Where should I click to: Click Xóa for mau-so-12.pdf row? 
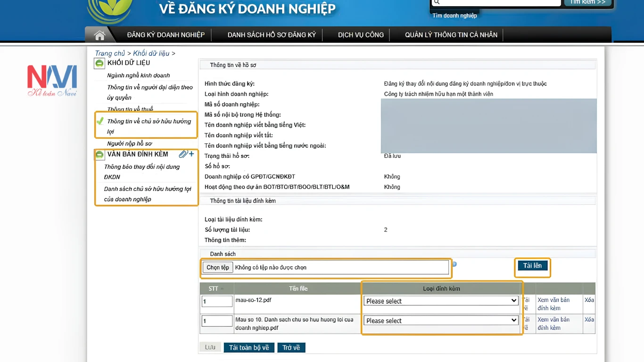(589, 300)
